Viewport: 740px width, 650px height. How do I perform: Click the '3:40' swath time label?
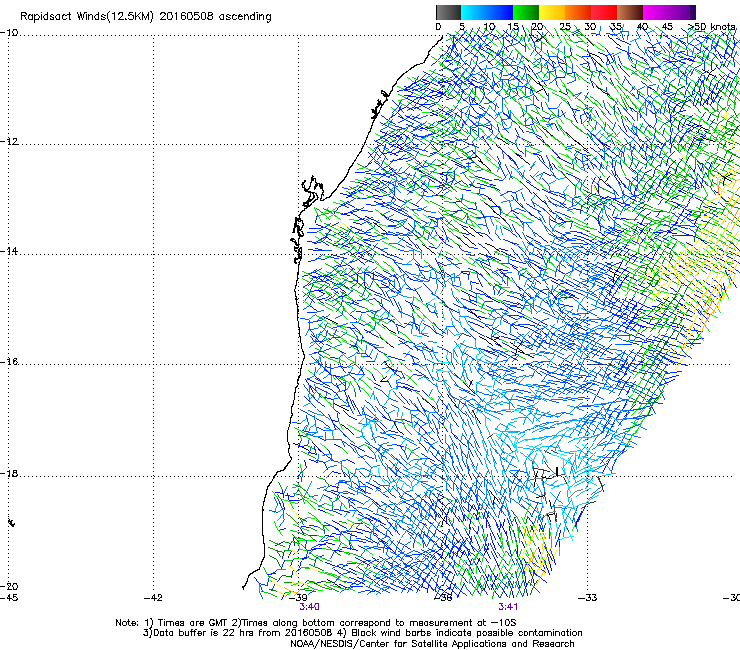310,607
